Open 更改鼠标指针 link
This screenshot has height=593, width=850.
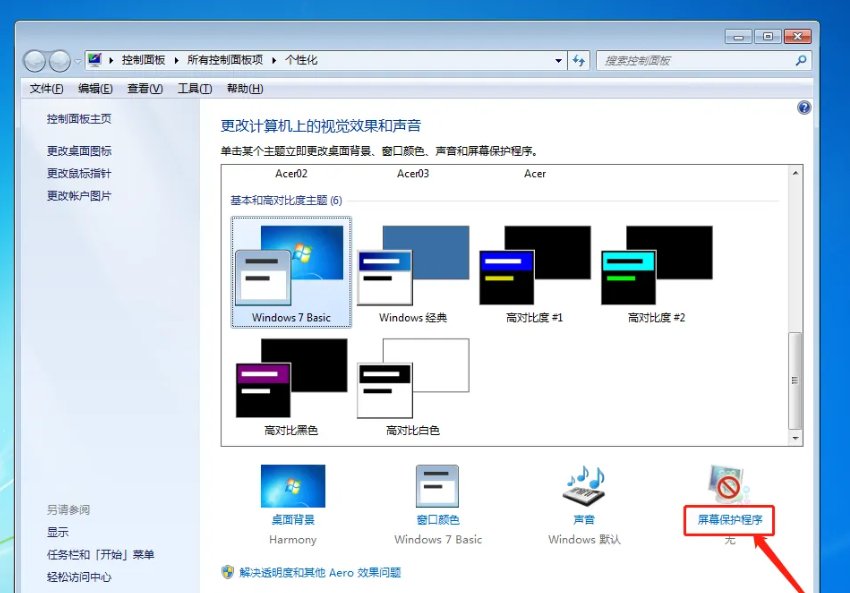pos(79,173)
